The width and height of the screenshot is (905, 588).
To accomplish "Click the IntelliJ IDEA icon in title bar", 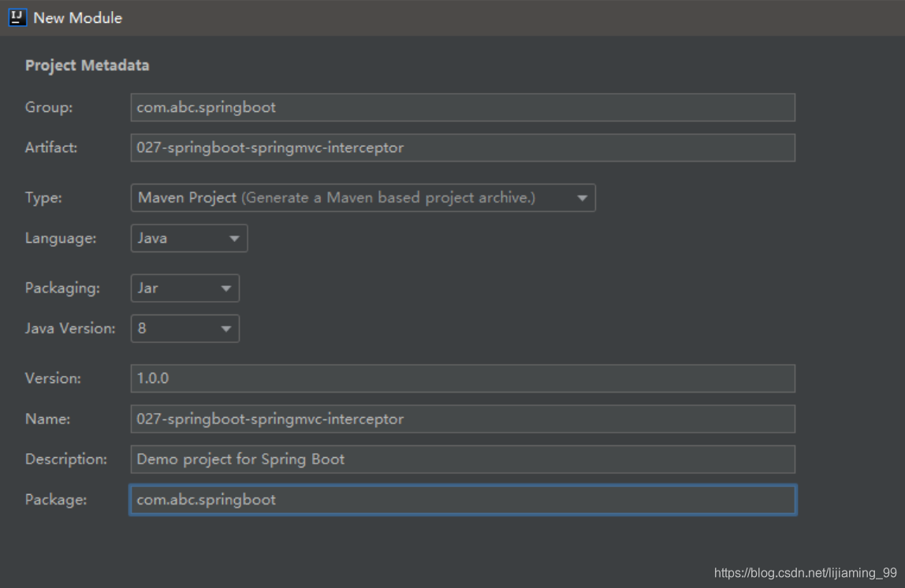I will pos(17,17).
